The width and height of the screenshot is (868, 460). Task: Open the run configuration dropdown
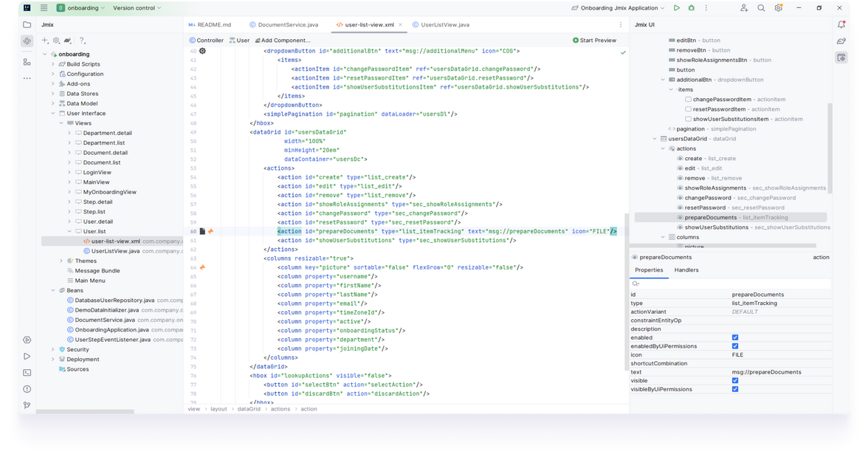pos(619,8)
